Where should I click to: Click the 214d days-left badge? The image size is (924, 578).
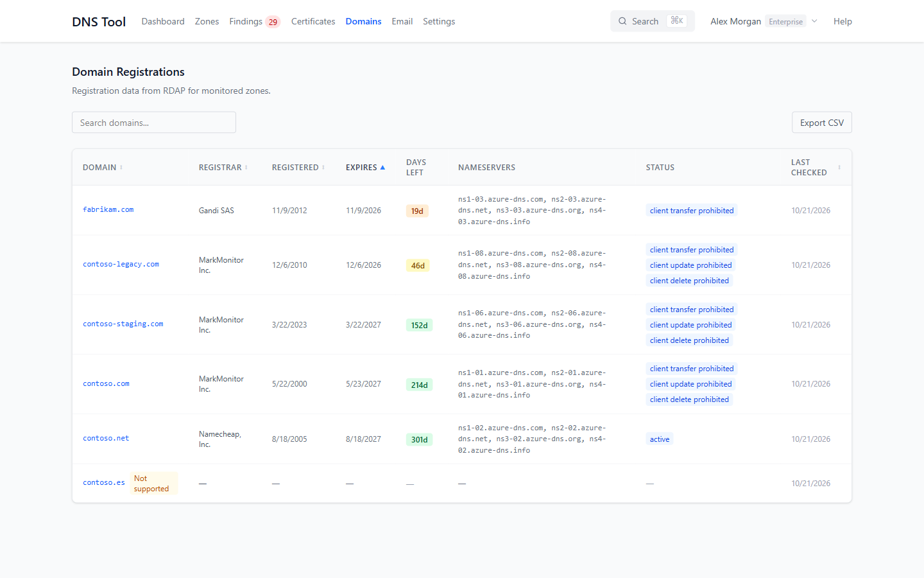pyautogui.click(x=420, y=385)
